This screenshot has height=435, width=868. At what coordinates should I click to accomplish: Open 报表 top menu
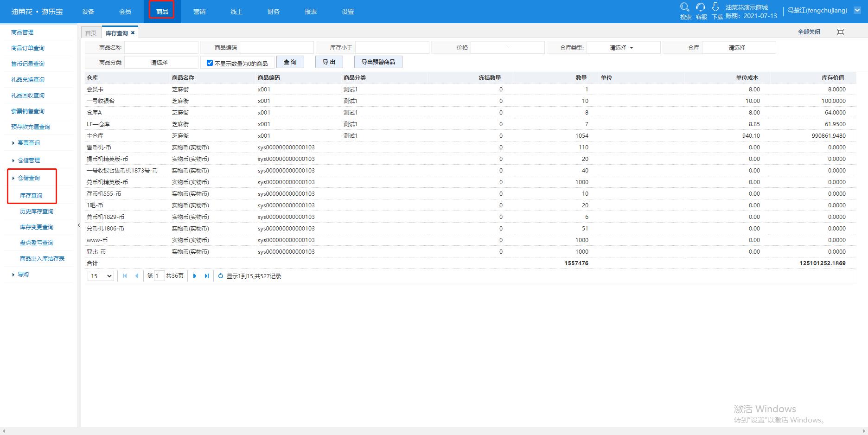click(311, 12)
